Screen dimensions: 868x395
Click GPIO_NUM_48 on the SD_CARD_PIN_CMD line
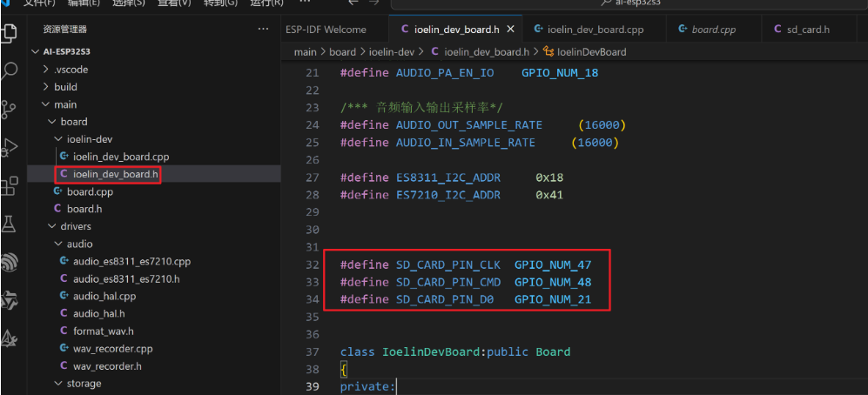(553, 282)
